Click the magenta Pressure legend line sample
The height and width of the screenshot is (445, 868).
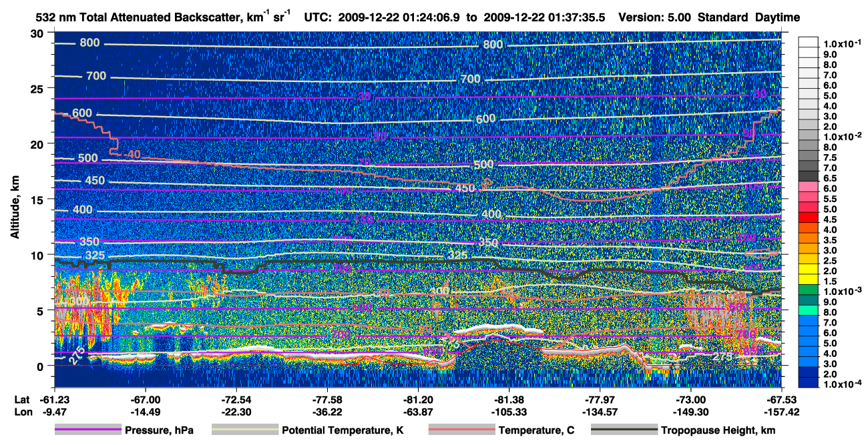click(87, 430)
